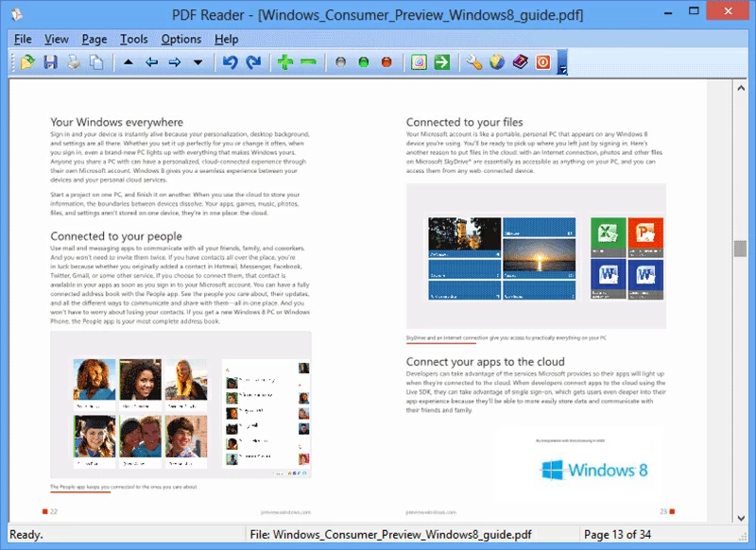Open the File menu
Image resolution: width=756 pixels, height=550 pixels.
21,39
